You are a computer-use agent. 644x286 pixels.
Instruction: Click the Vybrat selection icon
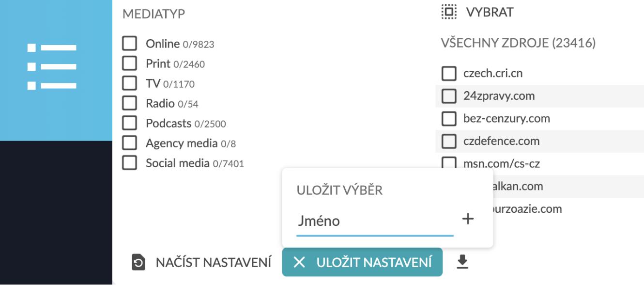(x=449, y=12)
